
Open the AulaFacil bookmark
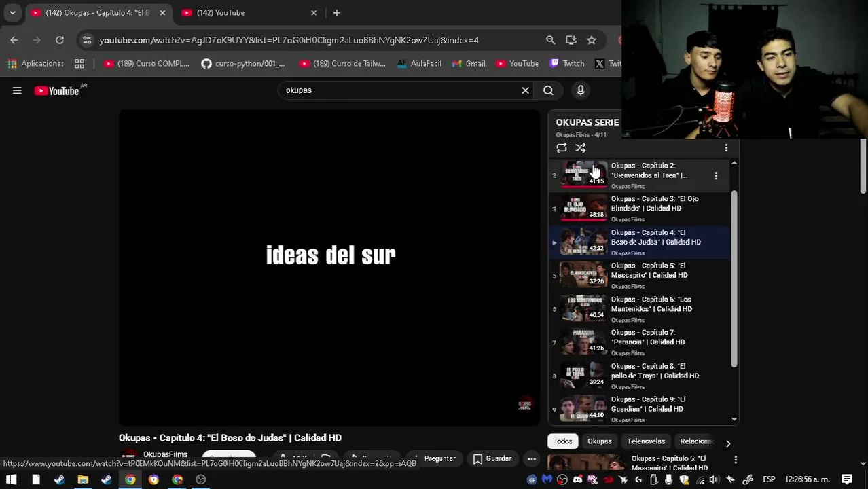419,63
